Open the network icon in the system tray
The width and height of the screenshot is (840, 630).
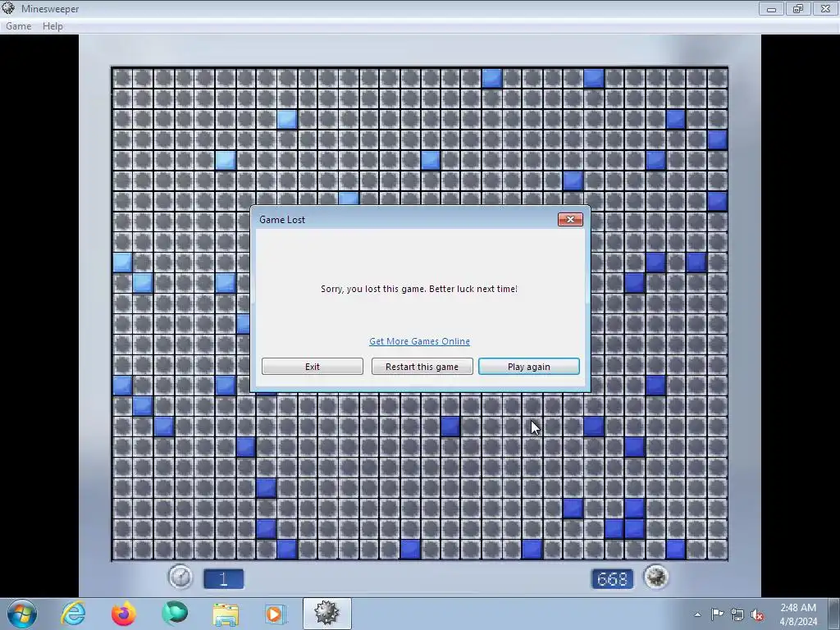737,614
